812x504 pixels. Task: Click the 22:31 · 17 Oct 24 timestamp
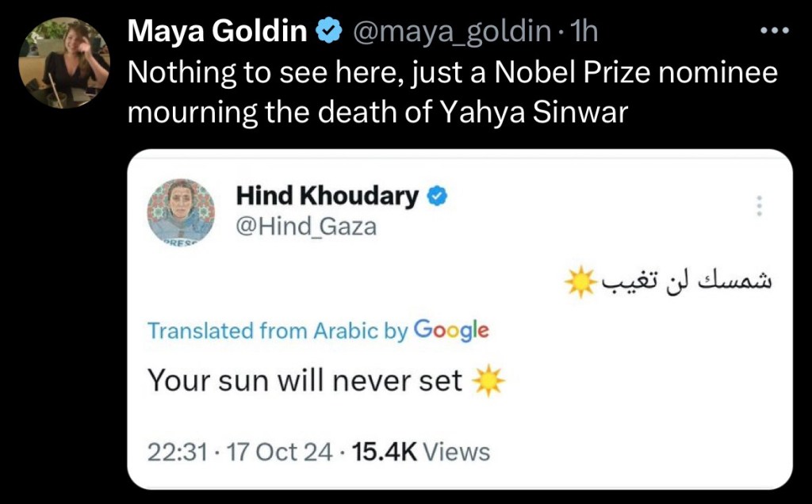tap(240, 452)
